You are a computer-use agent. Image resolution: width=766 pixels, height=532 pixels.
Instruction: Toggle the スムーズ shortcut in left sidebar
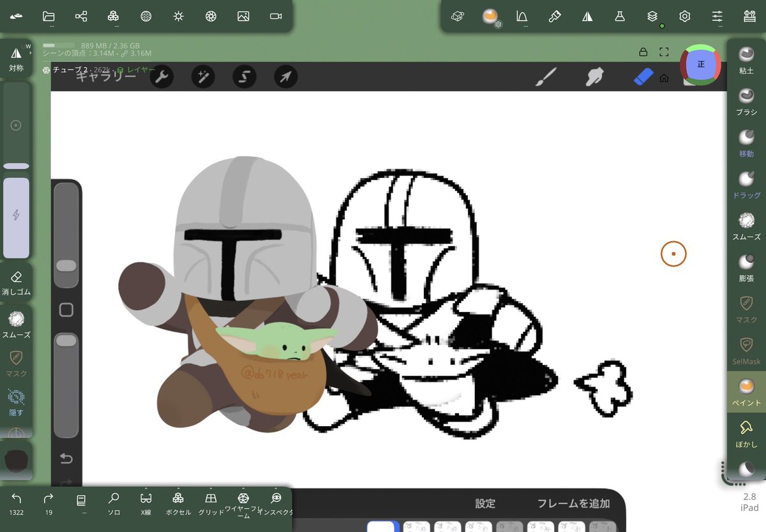coord(17,324)
